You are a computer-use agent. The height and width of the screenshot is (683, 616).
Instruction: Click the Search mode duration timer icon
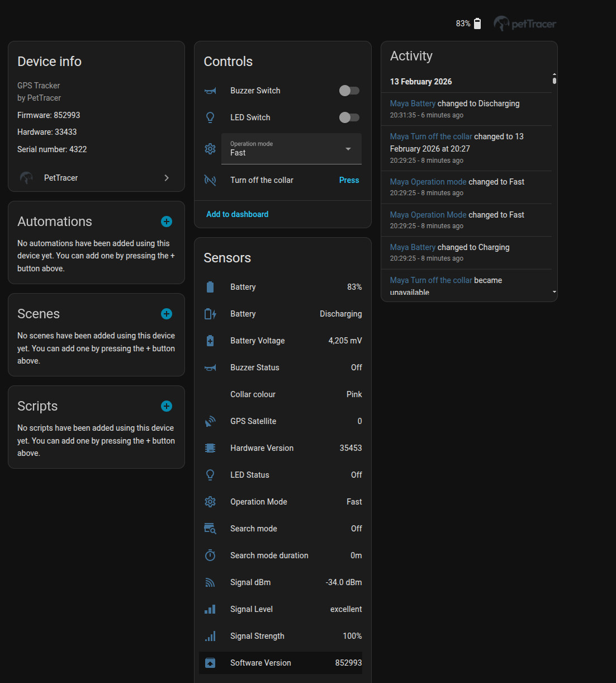[210, 555]
